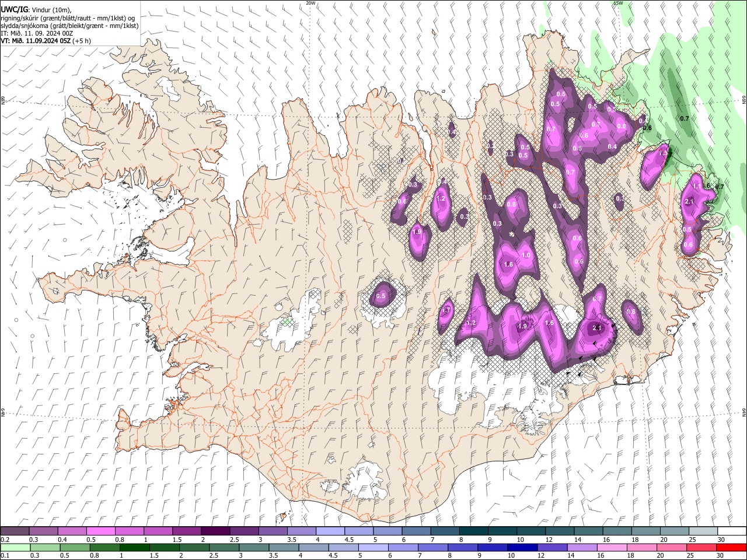Select the bright red swatch after rain-scale 30
This screenshot has height=560, width=747.
[x=731, y=547]
